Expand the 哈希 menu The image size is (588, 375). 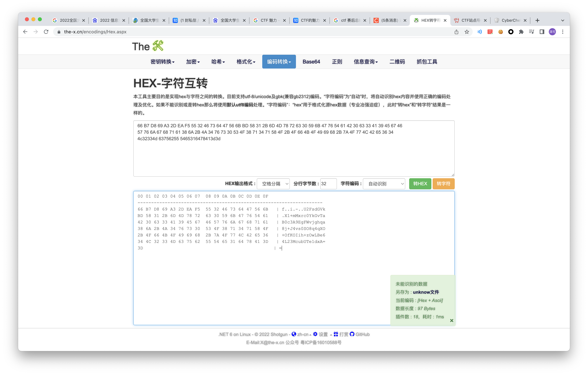tap(218, 62)
